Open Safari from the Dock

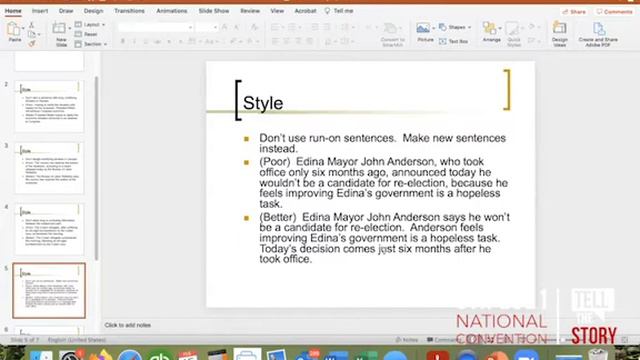(130, 356)
